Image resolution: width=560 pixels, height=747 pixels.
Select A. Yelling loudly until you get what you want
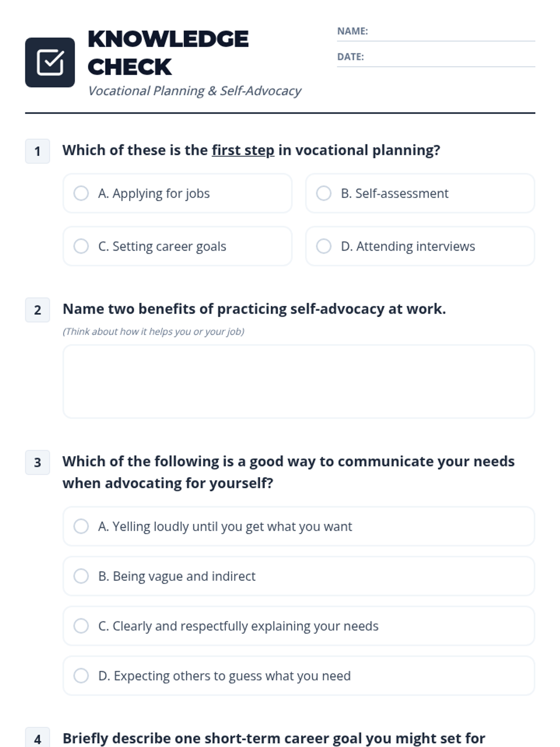81,526
